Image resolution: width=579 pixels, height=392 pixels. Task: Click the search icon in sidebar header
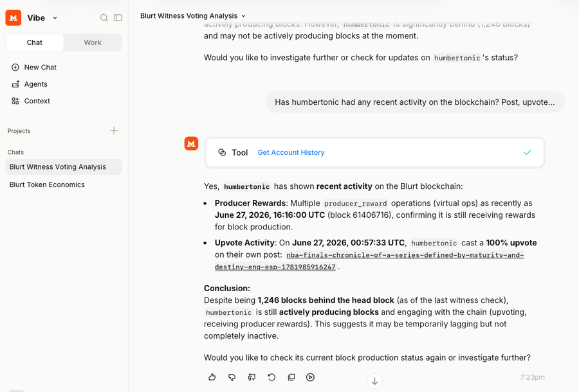(x=104, y=18)
